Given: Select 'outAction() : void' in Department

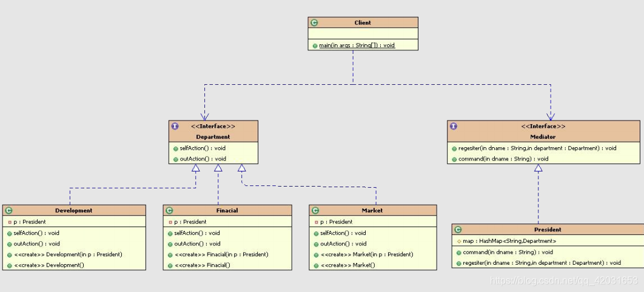Looking at the screenshot, I should click(x=203, y=159).
